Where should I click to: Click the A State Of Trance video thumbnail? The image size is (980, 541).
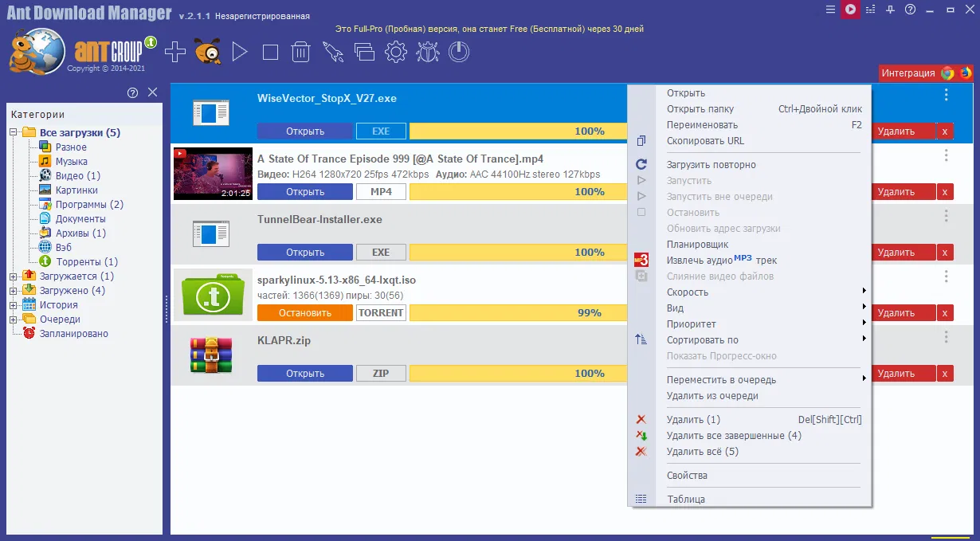213,173
